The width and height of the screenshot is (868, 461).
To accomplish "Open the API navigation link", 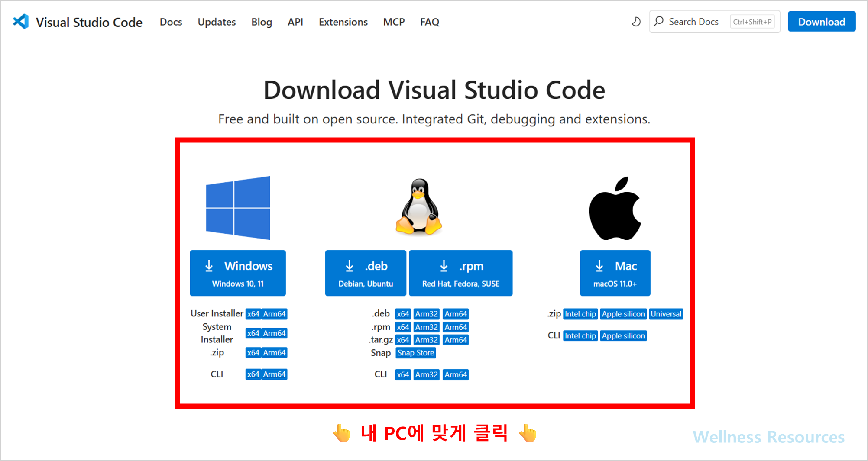I will click(x=295, y=22).
